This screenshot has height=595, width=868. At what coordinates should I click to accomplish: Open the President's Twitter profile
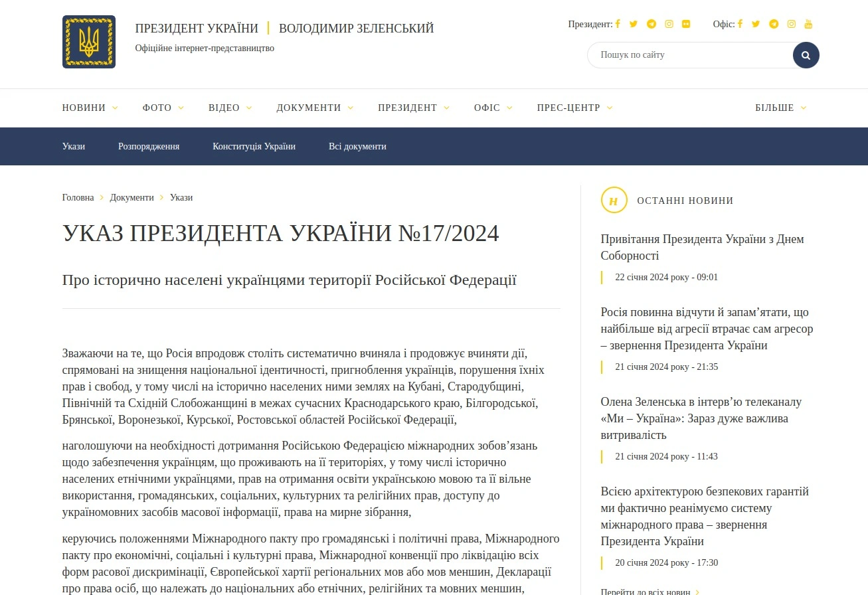633,24
